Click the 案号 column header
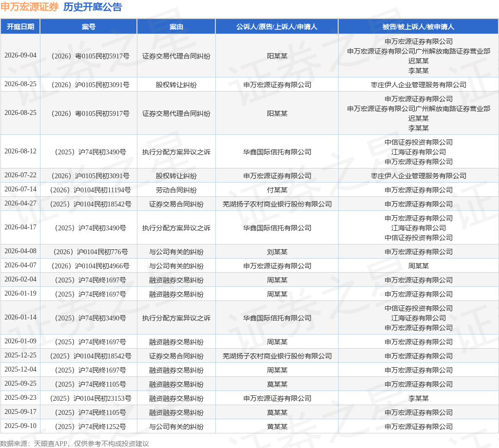 [89, 27]
